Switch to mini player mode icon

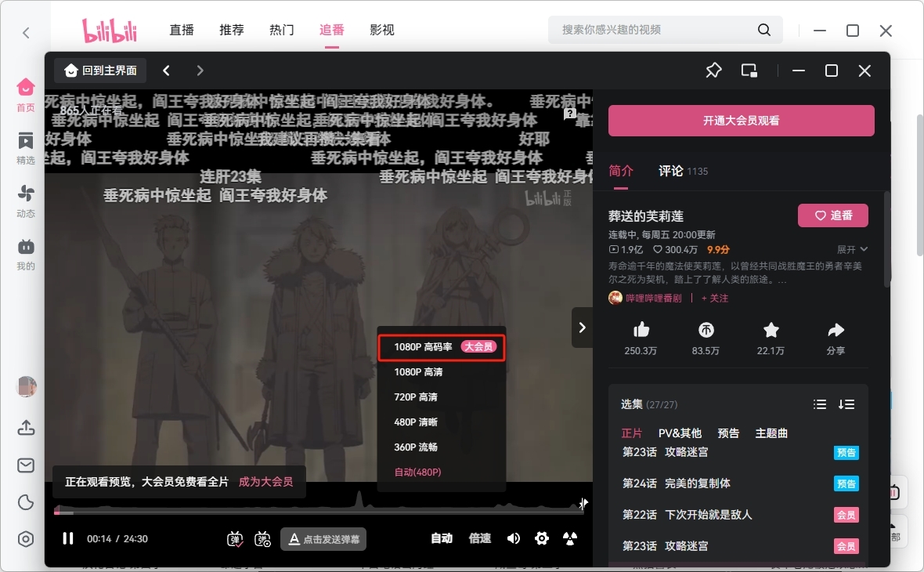tap(749, 71)
